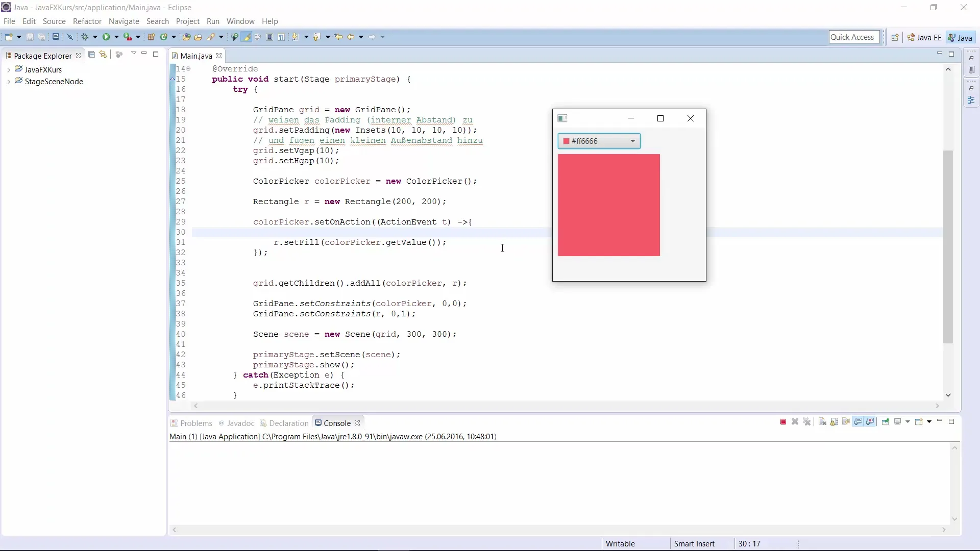Viewport: 980px width, 551px height.
Task: Switch to the Java EE perspective
Action: coord(924,37)
